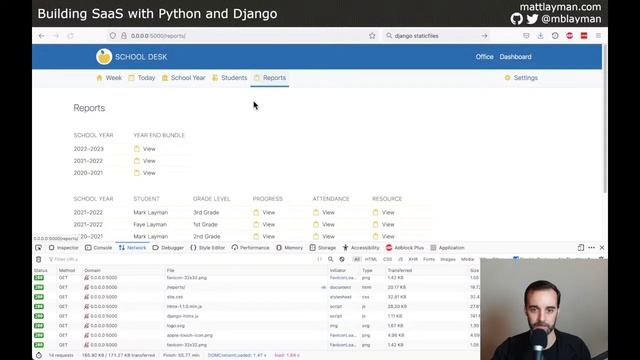Screen dimensions: 640x360
Task: View the 2020-2021 year end bundle
Action: pos(145,173)
